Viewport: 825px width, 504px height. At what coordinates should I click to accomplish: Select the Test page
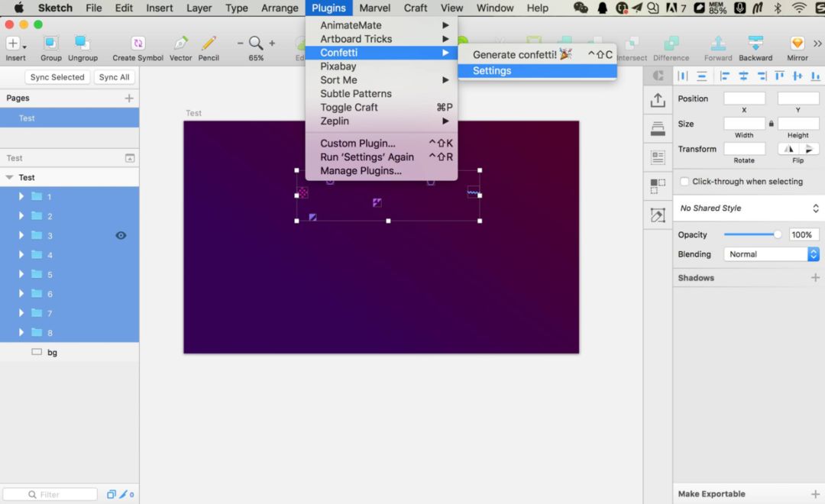click(70, 118)
